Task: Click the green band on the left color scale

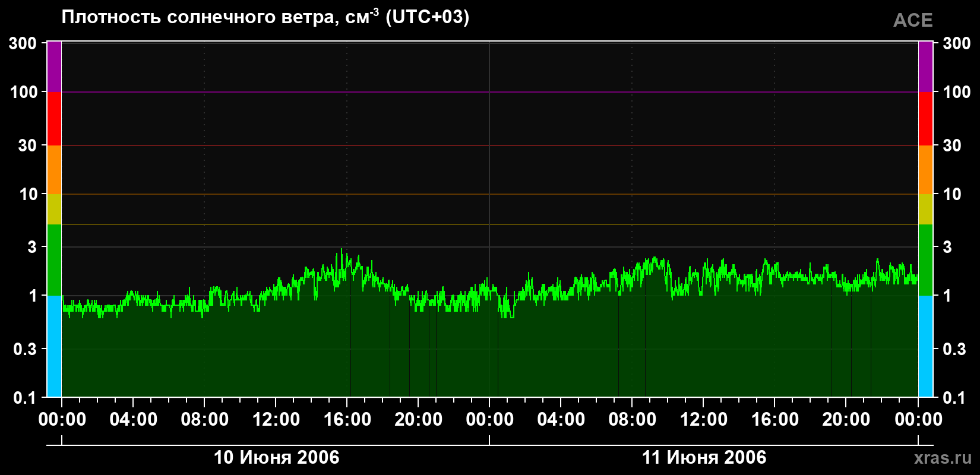Action: pyautogui.click(x=54, y=260)
